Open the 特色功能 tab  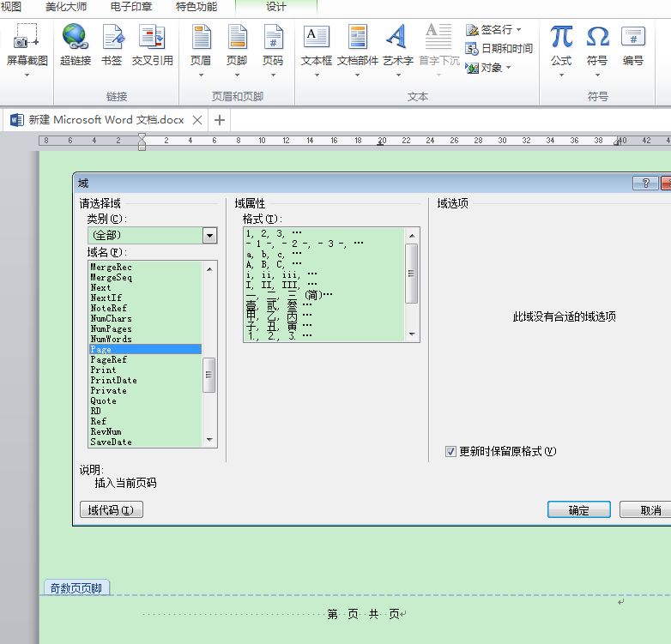pos(196,7)
